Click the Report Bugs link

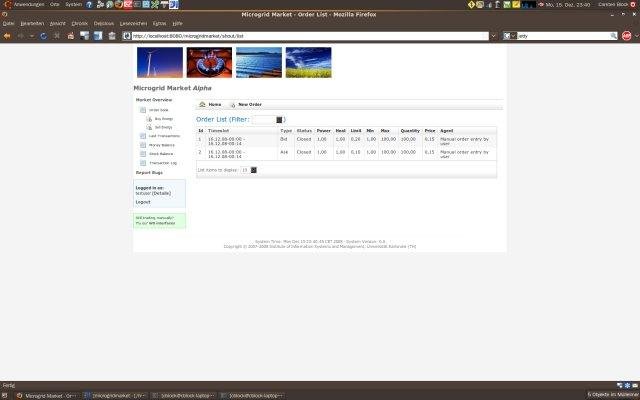[x=149, y=173]
